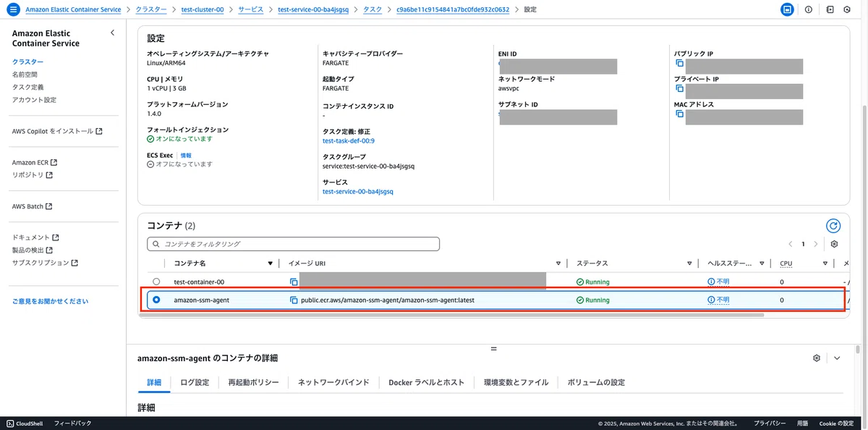The height and width of the screenshot is (430, 868).
Task: Click ECS Exec 情報 info link
Action: (x=186, y=156)
